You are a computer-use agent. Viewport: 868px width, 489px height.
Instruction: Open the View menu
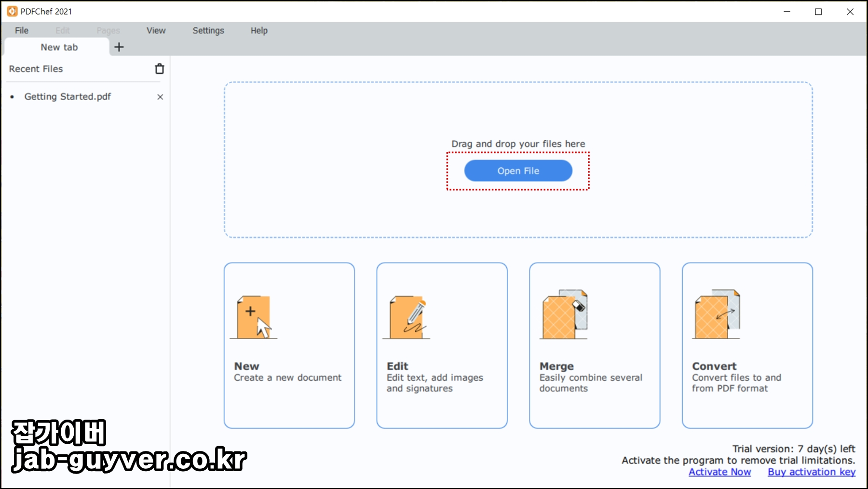tap(156, 30)
